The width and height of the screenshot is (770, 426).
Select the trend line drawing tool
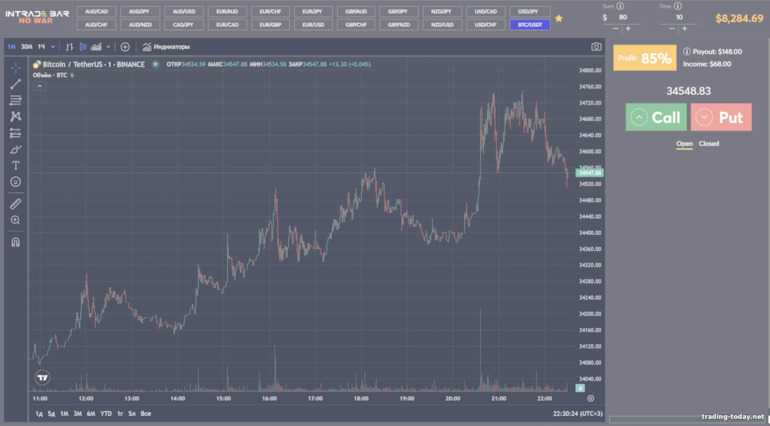coord(16,84)
